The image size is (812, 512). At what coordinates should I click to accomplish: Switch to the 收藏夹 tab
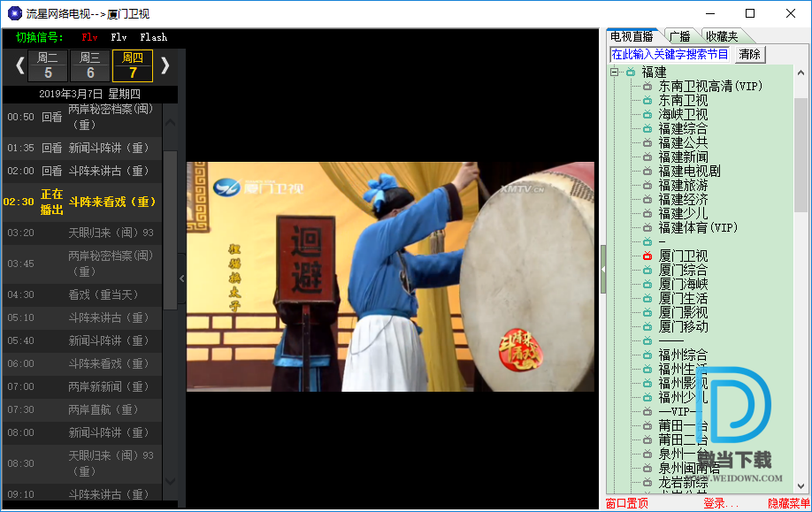(x=721, y=36)
